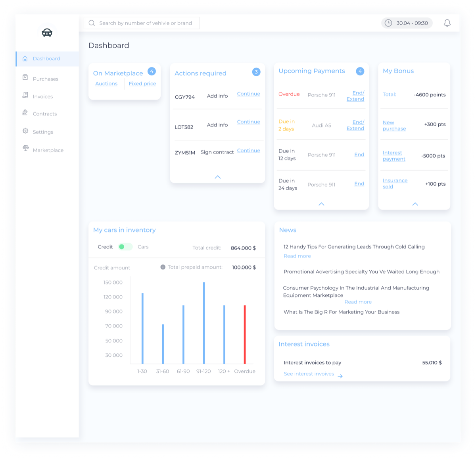The height and width of the screenshot is (458, 476).
Task: Click End for Porsche due in 24 days
Action: [x=359, y=184]
